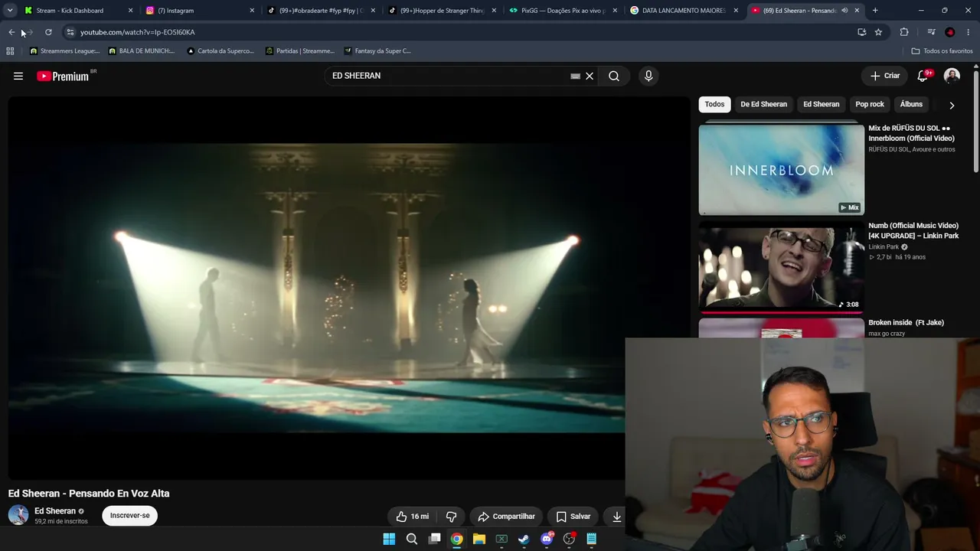Mute the Ed Sheeran tab audio icon
This screenshot has height=551, width=980.
click(844, 11)
